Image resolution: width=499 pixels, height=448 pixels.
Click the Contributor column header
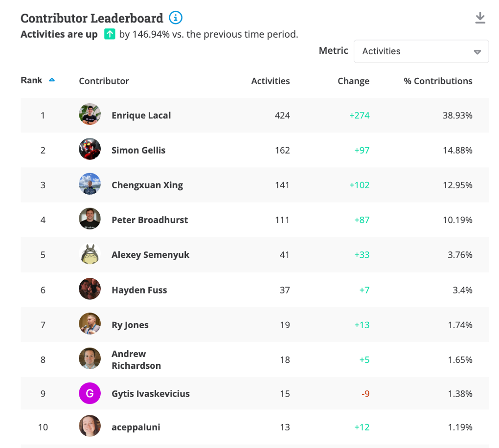[104, 81]
